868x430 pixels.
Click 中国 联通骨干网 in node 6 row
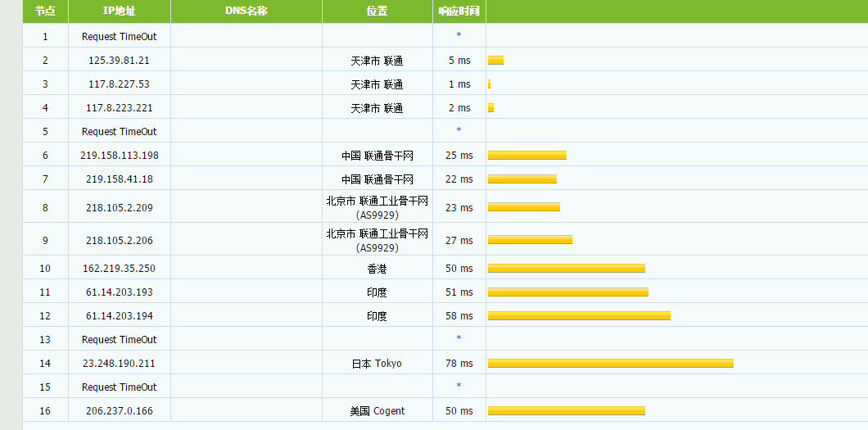(x=377, y=156)
